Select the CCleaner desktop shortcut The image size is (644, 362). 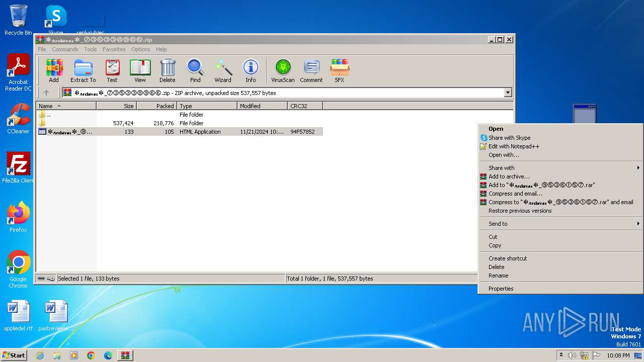pyautogui.click(x=18, y=119)
